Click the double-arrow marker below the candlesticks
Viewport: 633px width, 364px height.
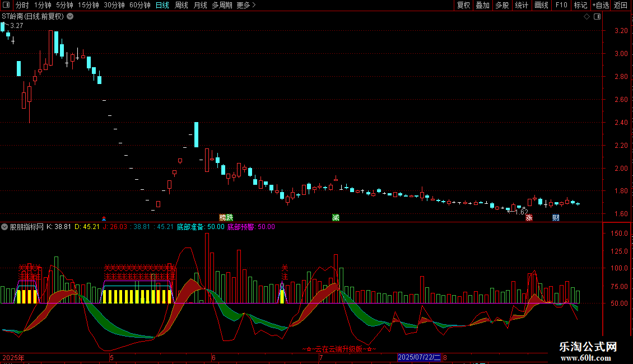point(104,219)
